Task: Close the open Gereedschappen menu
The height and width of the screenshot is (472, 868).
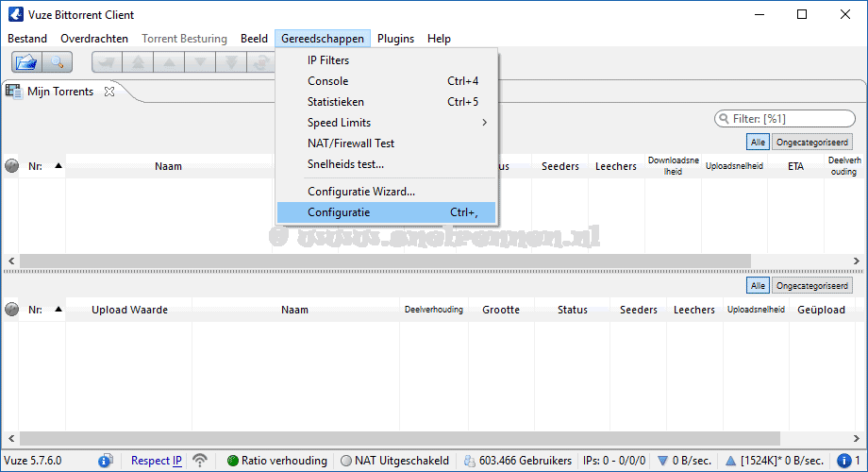Action: pos(323,38)
